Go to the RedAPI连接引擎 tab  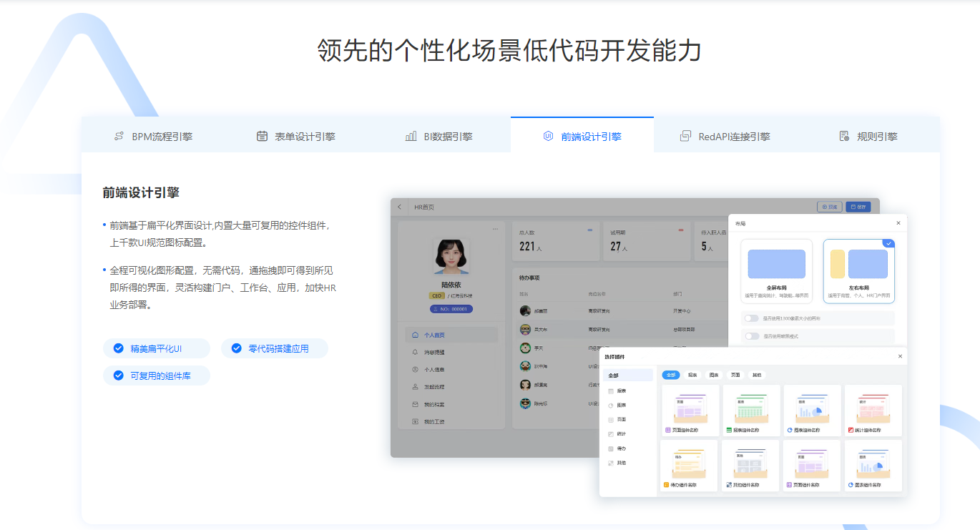[x=725, y=136]
